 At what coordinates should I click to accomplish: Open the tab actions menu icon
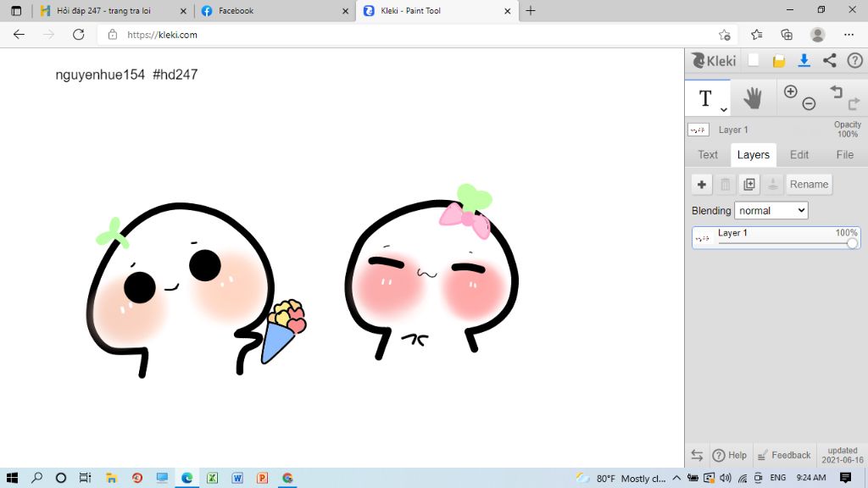tap(16, 10)
